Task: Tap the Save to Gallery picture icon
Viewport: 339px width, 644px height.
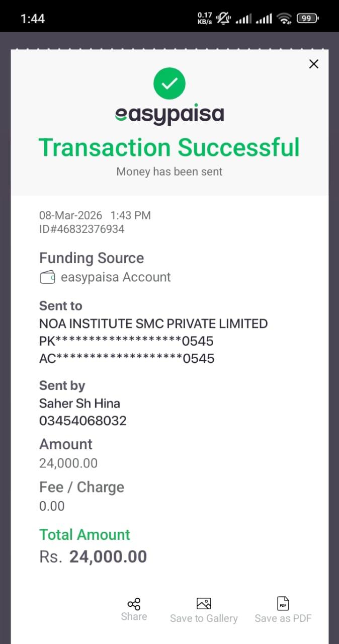Action: 204,604
